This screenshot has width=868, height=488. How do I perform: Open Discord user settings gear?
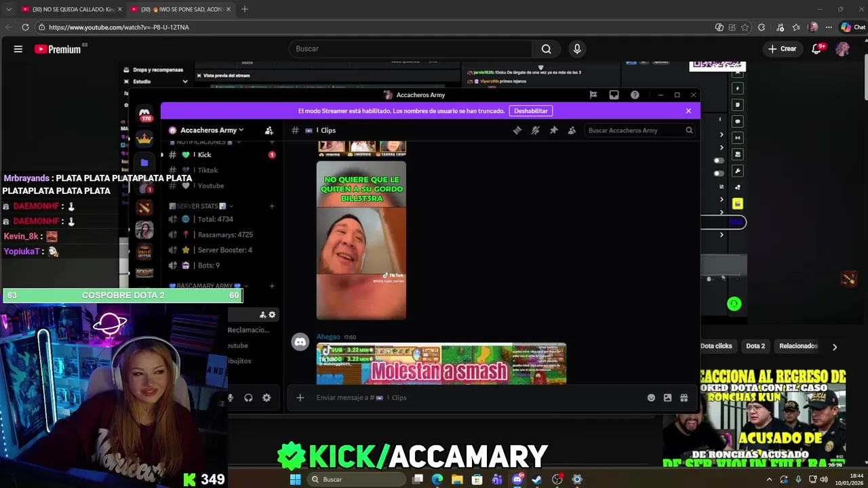coord(267,398)
